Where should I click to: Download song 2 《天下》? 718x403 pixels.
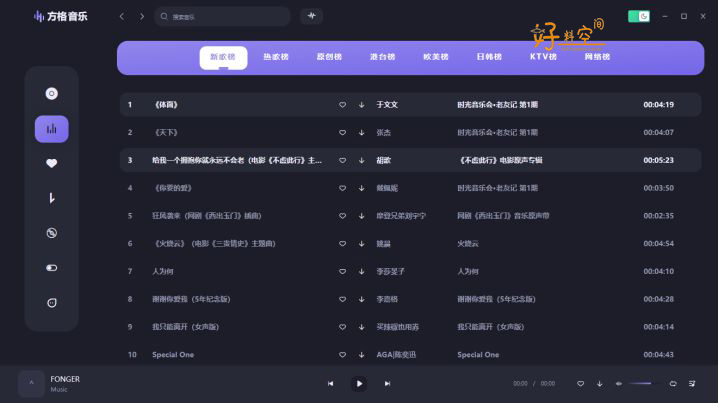click(x=362, y=133)
